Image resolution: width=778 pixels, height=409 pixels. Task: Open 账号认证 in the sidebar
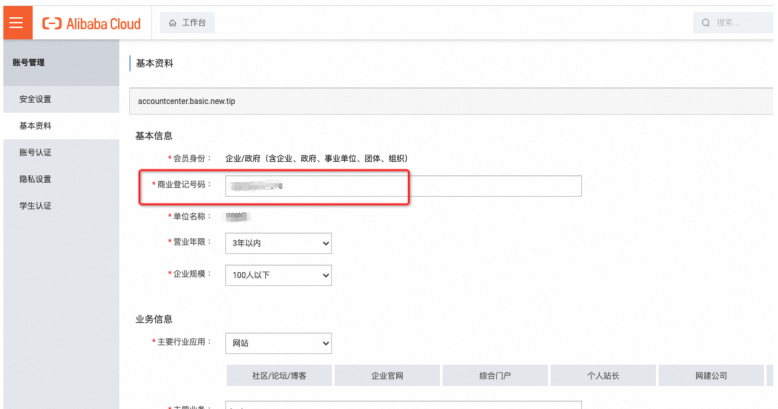coord(61,152)
